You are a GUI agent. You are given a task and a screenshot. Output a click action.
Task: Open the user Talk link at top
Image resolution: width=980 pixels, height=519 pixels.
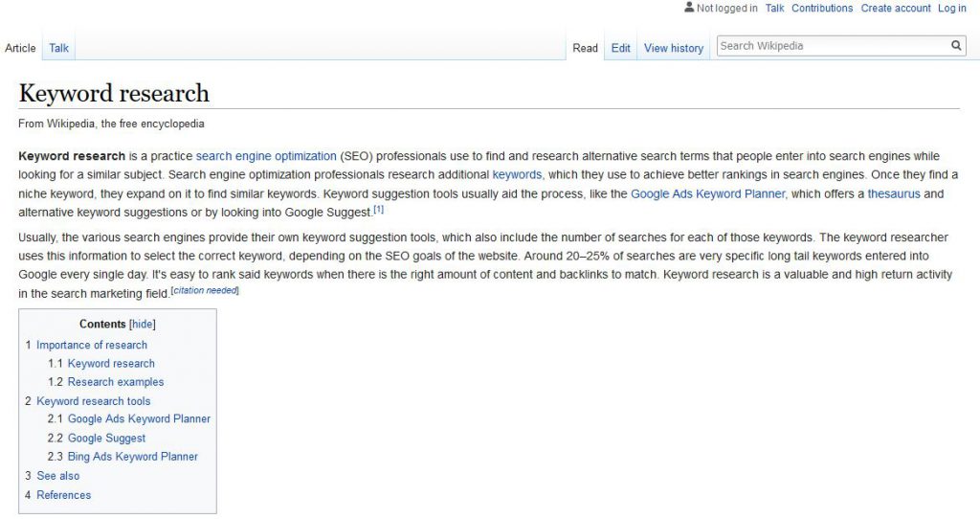[774, 8]
